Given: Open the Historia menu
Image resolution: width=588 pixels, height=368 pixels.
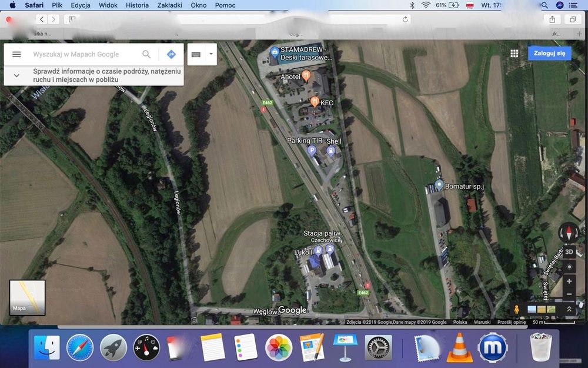Looking at the screenshot, I should pyautogui.click(x=137, y=5).
